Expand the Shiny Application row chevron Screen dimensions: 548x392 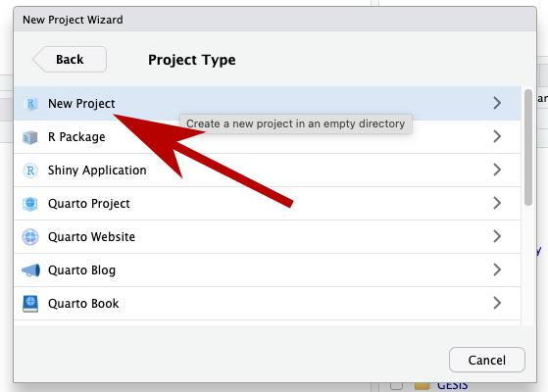[497, 170]
